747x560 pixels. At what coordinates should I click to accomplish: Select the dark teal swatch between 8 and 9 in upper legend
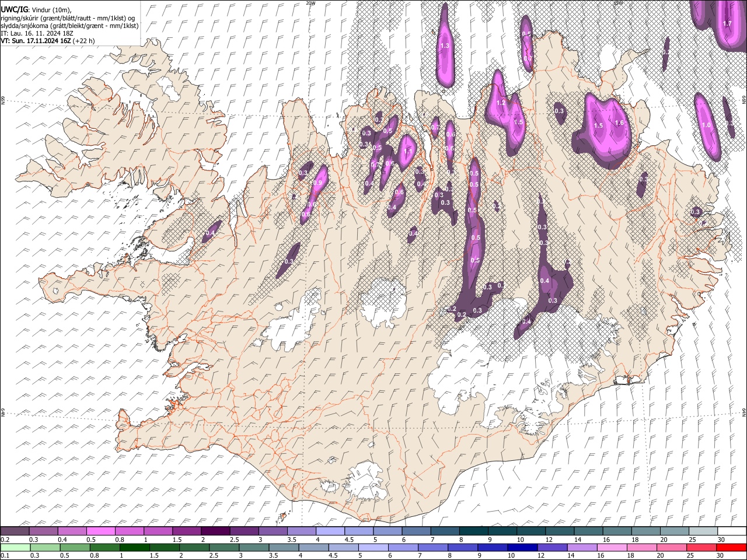(473, 531)
